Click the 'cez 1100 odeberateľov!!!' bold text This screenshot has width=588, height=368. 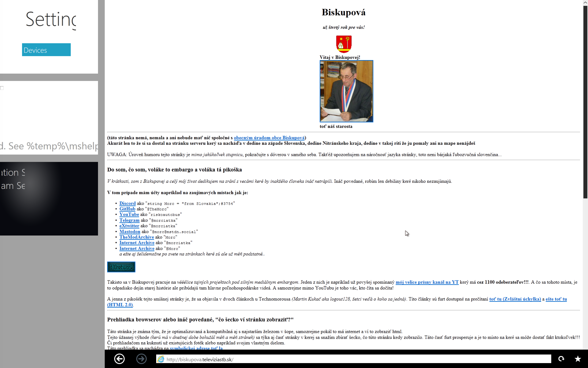pyautogui.click(x=503, y=282)
